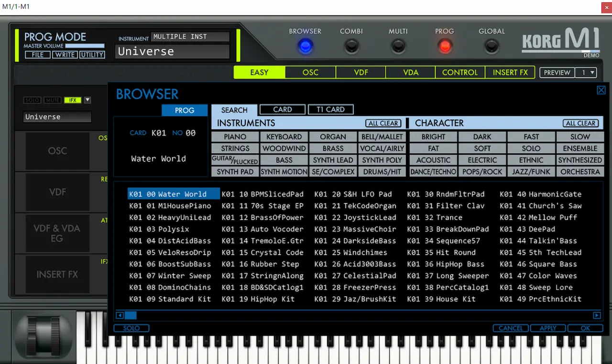The image size is (612, 364).
Task: Select the GLOBAL mode knob
Action: point(492,46)
